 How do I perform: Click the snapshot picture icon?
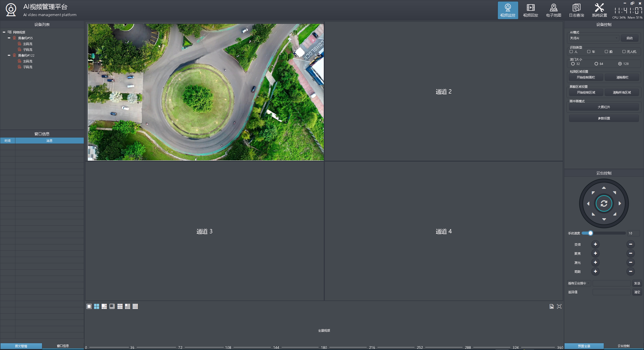pyautogui.click(x=552, y=306)
